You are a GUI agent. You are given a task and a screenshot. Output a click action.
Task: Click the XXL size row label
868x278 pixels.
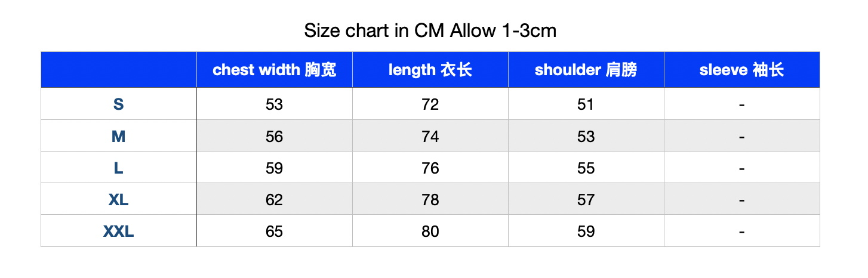pos(119,231)
